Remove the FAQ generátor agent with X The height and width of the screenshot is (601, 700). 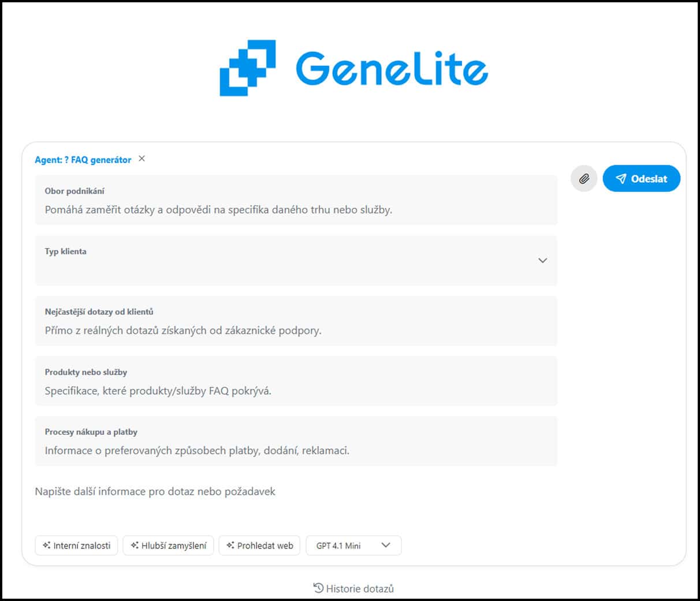142,159
